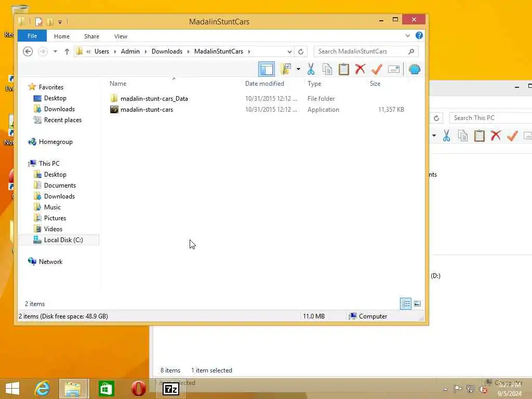
Task: Switch to large icons view at bottom right
Action: (417, 303)
